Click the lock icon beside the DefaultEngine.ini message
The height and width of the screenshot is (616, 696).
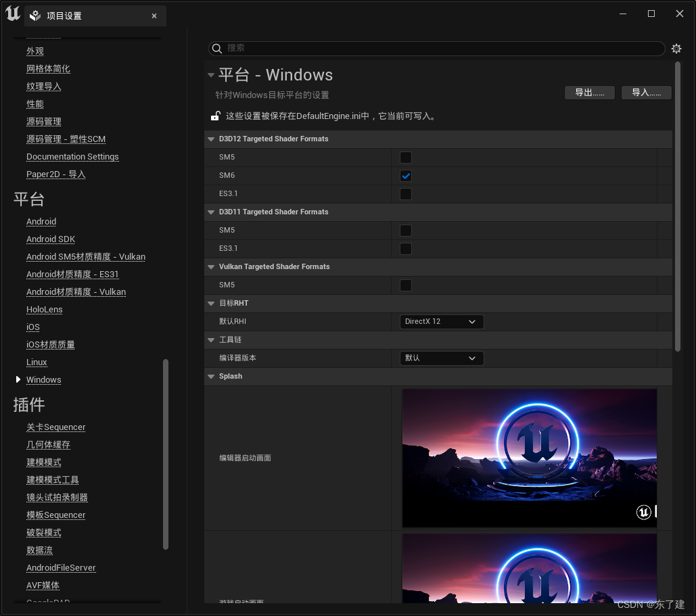point(214,116)
